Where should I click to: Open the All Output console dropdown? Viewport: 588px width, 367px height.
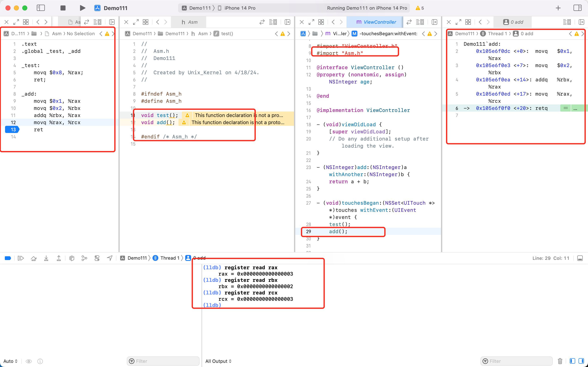click(218, 361)
